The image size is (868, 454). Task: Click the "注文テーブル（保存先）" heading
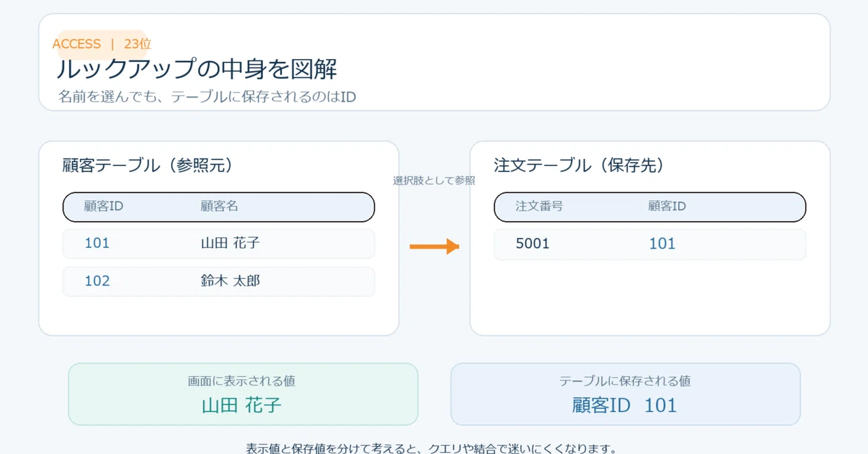(579, 166)
